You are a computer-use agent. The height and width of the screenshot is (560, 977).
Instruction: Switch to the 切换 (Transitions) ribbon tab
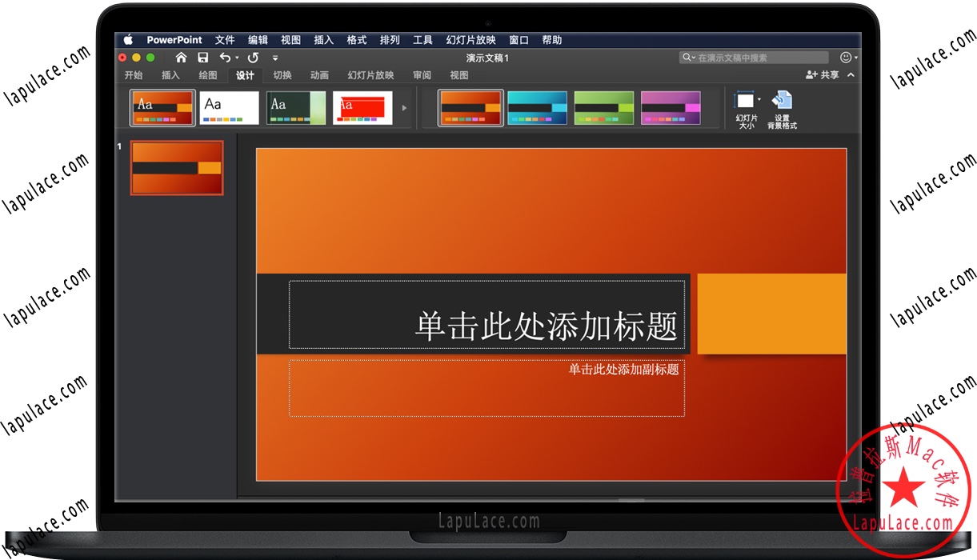pyautogui.click(x=282, y=74)
